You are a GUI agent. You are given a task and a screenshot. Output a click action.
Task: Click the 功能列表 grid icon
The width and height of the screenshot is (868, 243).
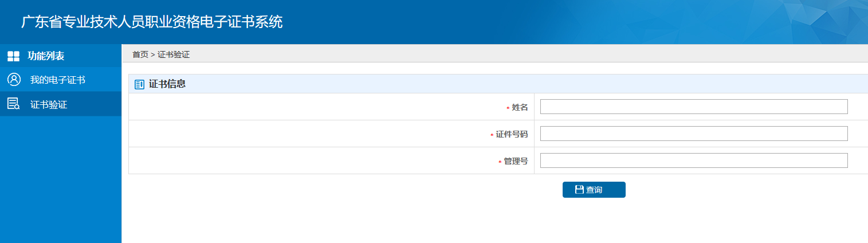click(13, 56)
